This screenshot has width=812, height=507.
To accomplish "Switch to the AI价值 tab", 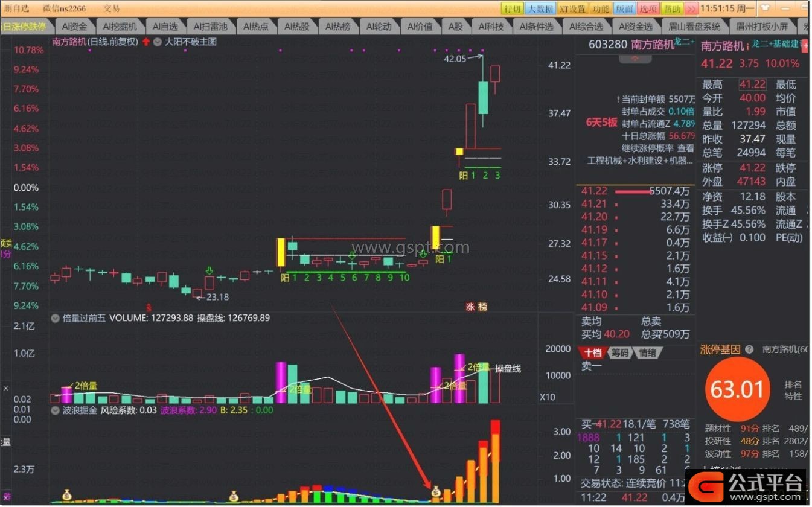I will pos(420,27).
